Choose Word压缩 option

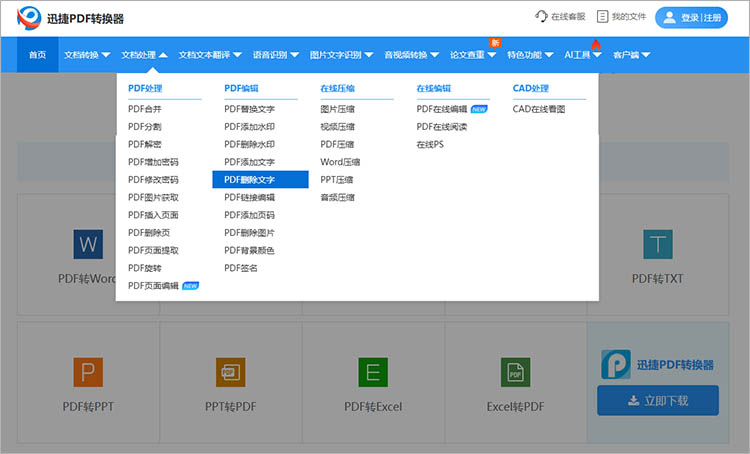click(x=340, y=162)
